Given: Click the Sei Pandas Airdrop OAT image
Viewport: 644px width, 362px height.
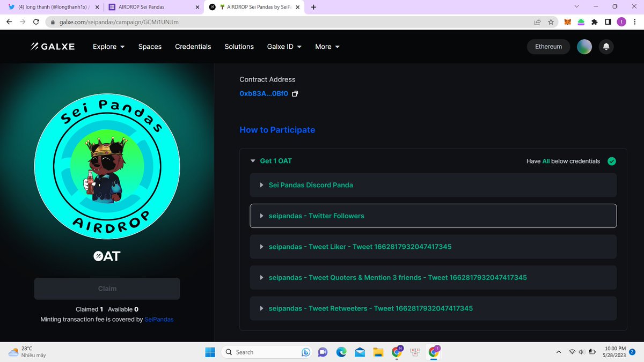Looking at the screenshot, I should pos(107,167).
